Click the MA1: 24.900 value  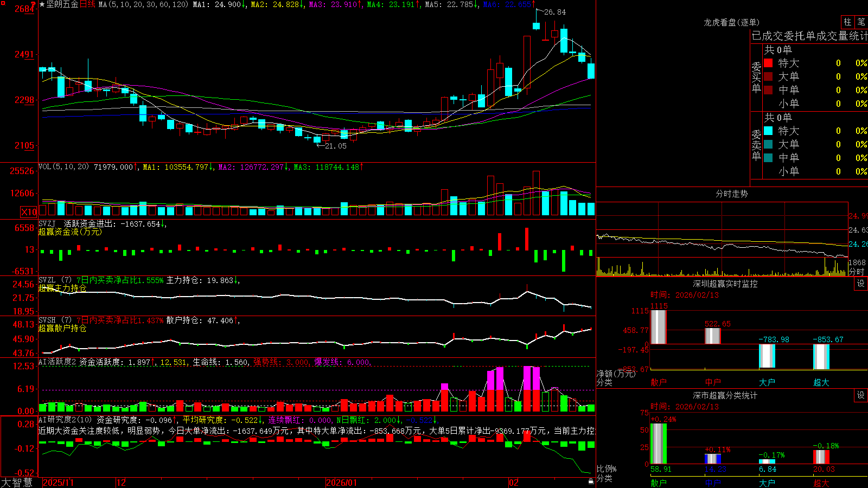pyautogui.click(x=219, y=4)
